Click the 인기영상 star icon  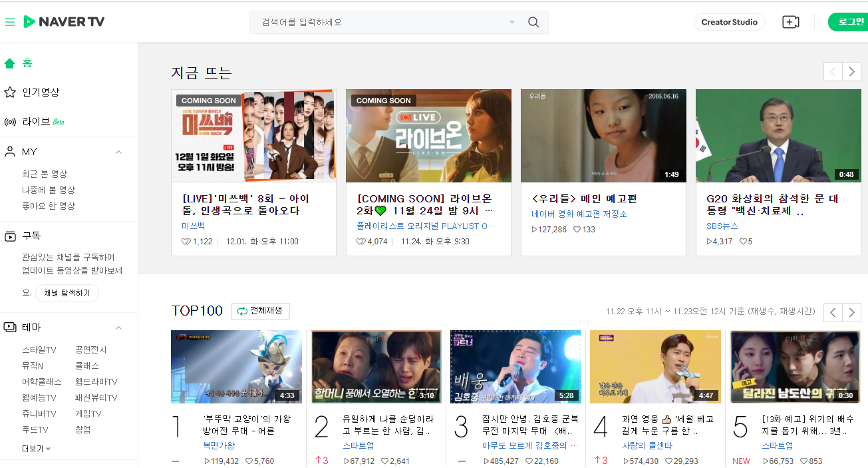coord(11,92)
